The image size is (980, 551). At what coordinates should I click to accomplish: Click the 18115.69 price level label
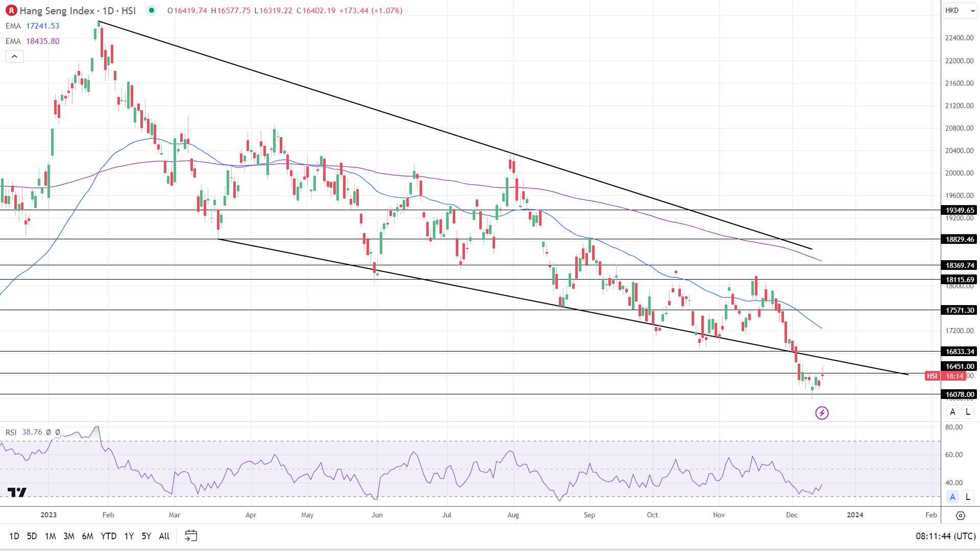[960, 280]
